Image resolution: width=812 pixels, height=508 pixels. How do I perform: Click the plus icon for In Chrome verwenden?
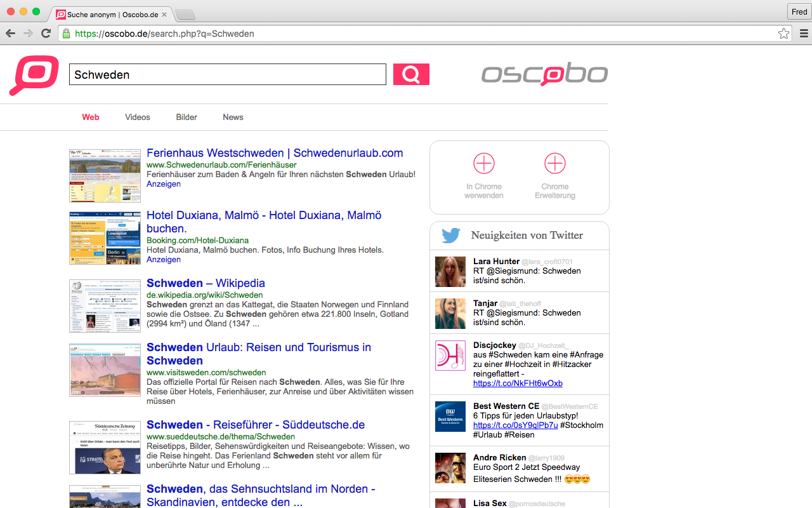tap(484, 164)
